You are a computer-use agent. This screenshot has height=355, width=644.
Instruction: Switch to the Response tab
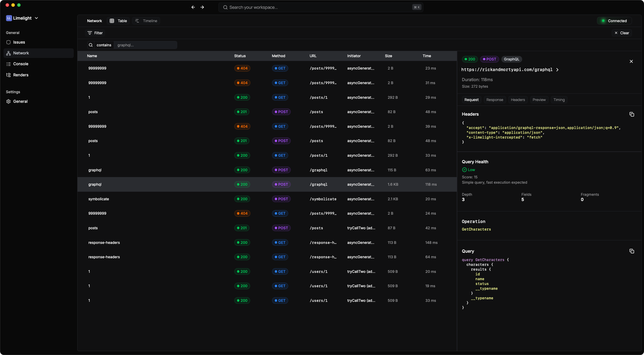495,100
